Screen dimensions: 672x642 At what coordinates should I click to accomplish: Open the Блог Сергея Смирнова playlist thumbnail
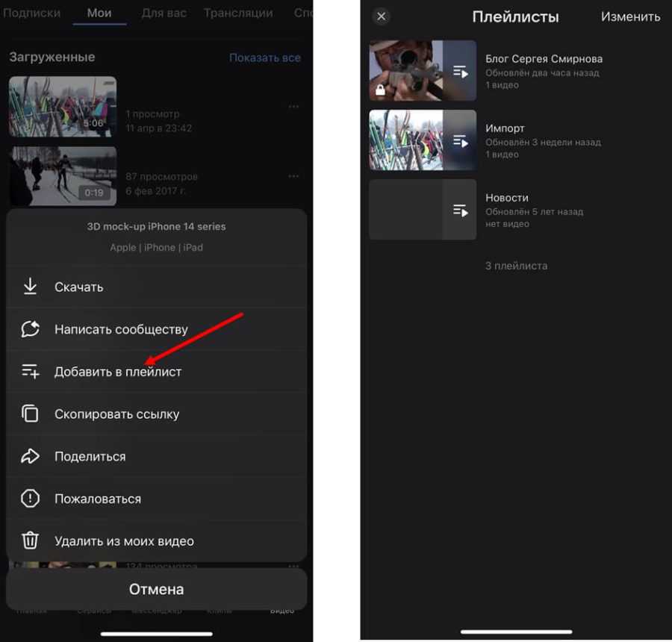click(423, 71)
